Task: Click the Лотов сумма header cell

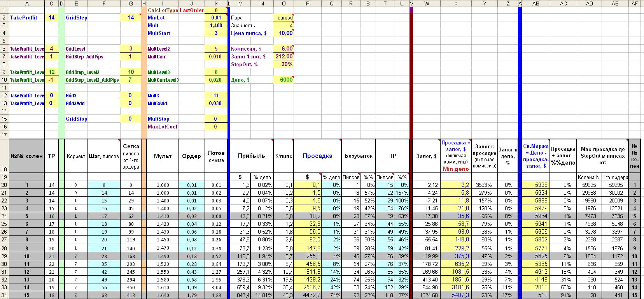Action: [216, 156]
